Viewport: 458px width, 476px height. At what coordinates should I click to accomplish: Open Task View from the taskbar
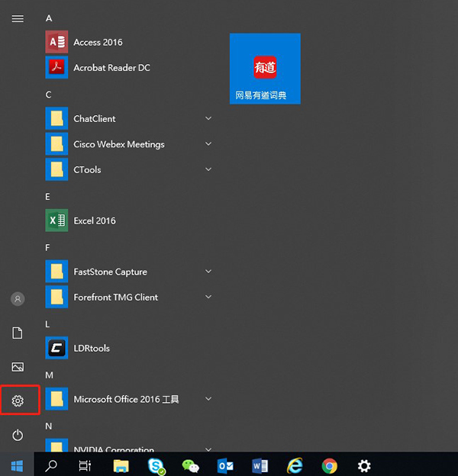85,465
